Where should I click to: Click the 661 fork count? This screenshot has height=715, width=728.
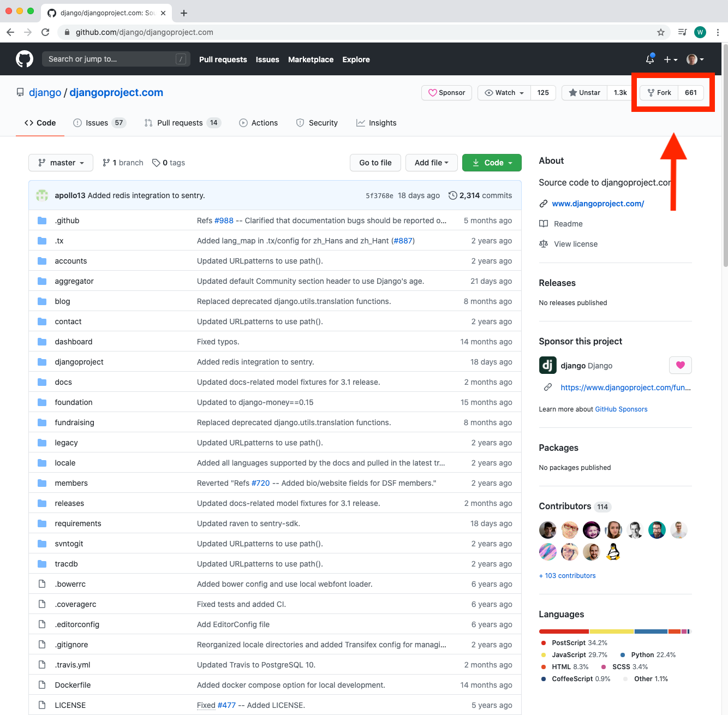691,93
